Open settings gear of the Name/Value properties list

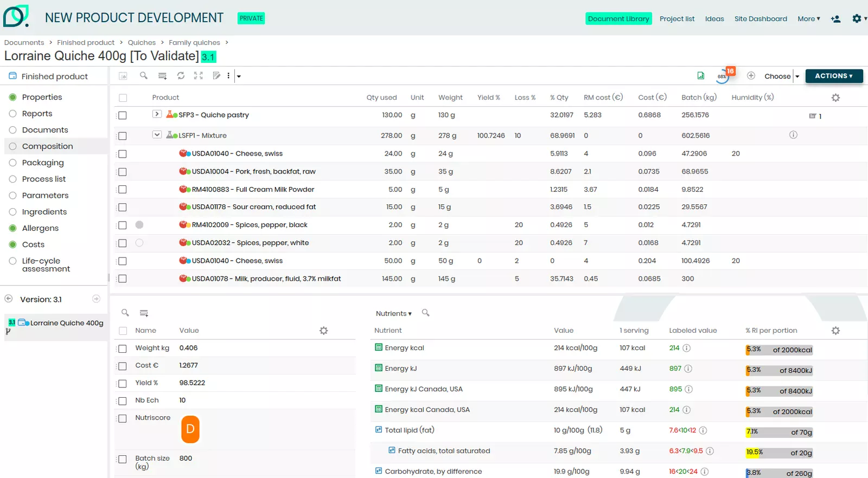324,331
